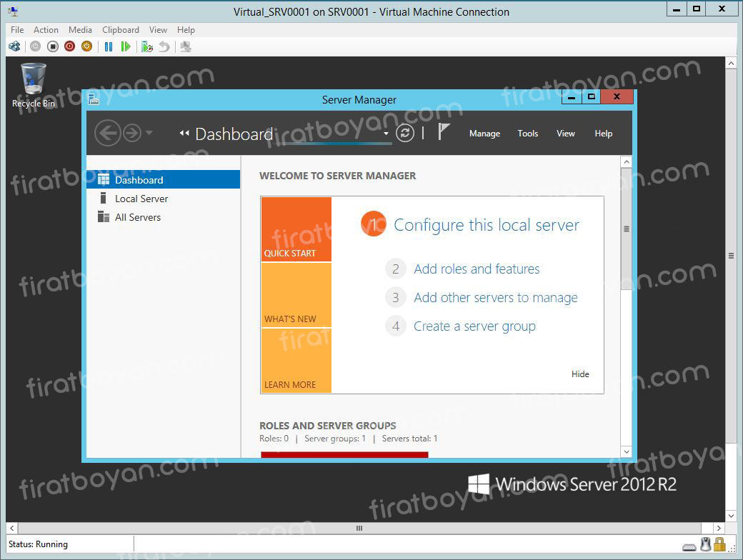743x560 pixels.
Task: Shut down the VM via the red power icon
Action: pyautogui.click(x=70, y=46)
